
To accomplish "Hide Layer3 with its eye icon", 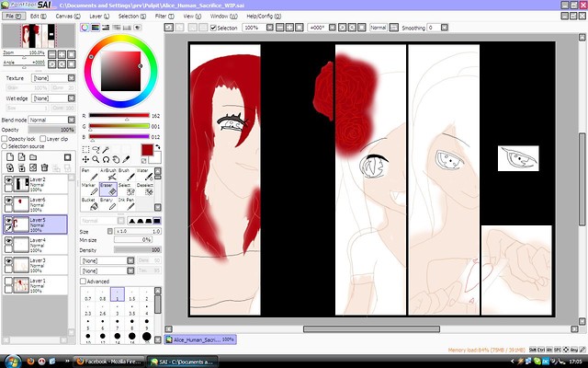I will [8, 261].
